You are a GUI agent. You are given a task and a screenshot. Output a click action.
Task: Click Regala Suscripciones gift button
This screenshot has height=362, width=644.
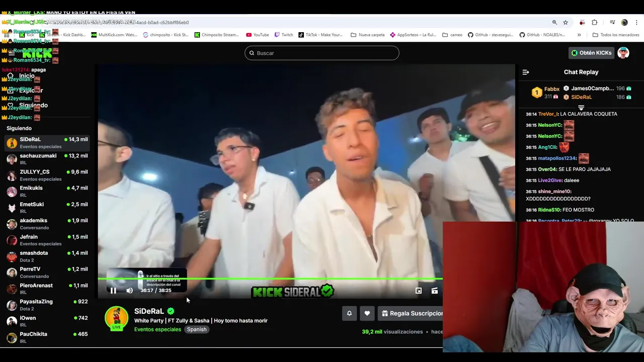point(410,313)
